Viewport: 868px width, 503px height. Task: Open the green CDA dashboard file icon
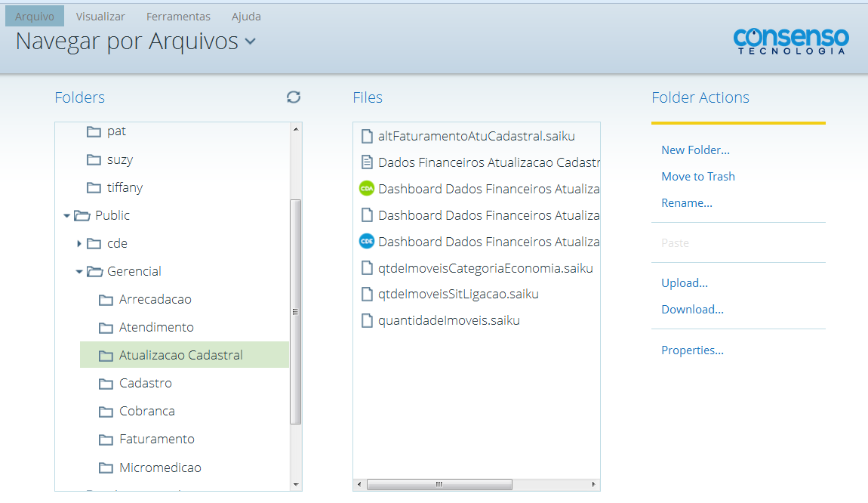(367, 189)
